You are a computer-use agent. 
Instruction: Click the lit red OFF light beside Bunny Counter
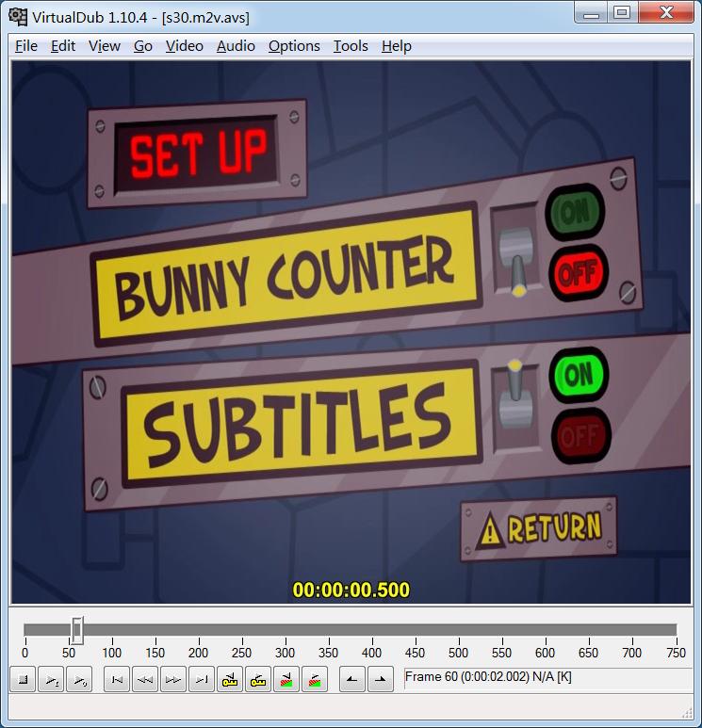tap(579, 273)
